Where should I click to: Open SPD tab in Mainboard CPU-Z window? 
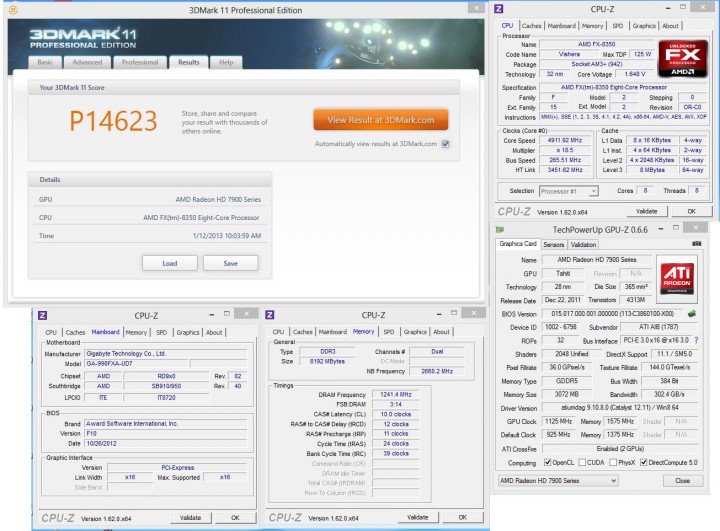(x=162, y=332)
